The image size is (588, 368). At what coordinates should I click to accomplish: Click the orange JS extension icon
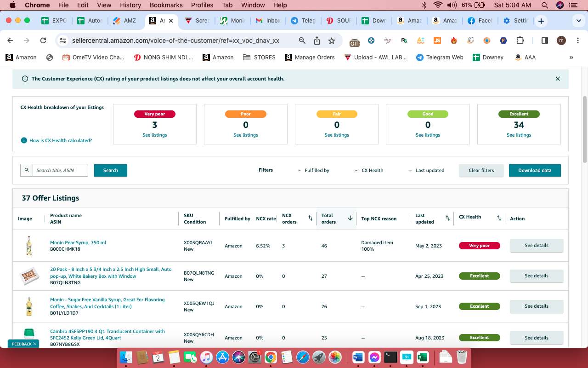(437, 40)
